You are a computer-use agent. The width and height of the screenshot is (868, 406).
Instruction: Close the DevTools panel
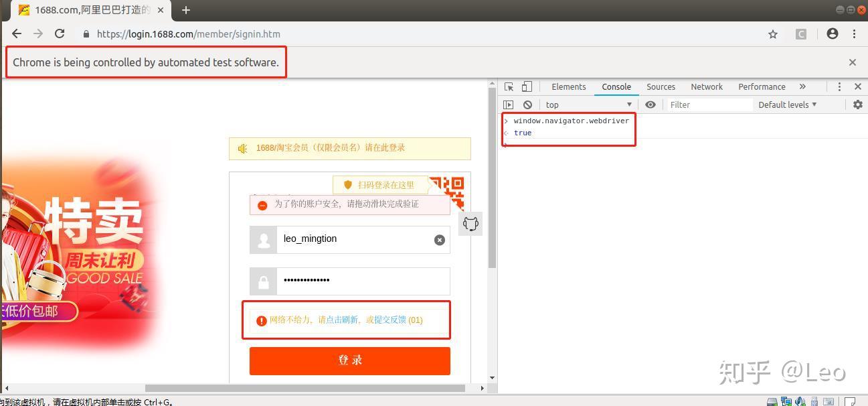pos(858,86)
